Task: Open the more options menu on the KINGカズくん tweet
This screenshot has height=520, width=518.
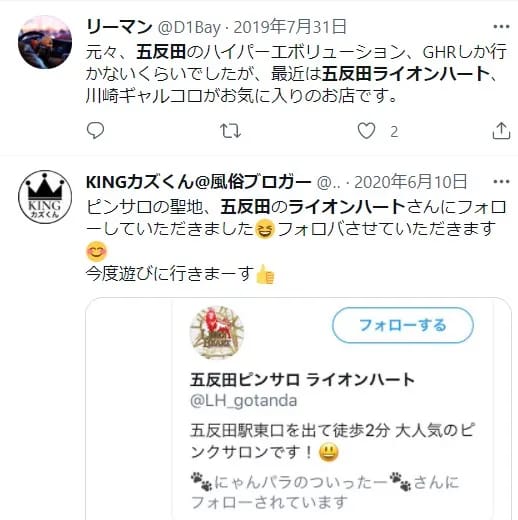Action: tap(501, 182)
